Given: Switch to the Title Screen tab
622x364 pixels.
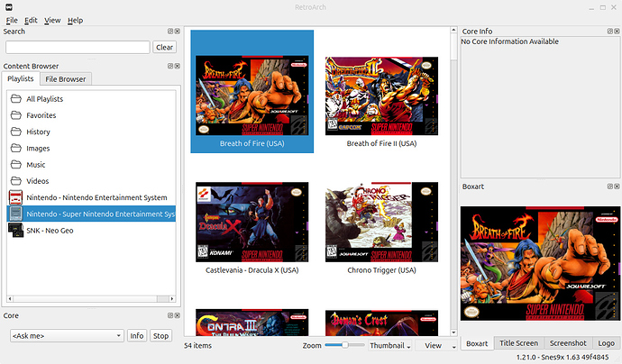Looking at the screenshot, I should (518, 343).
